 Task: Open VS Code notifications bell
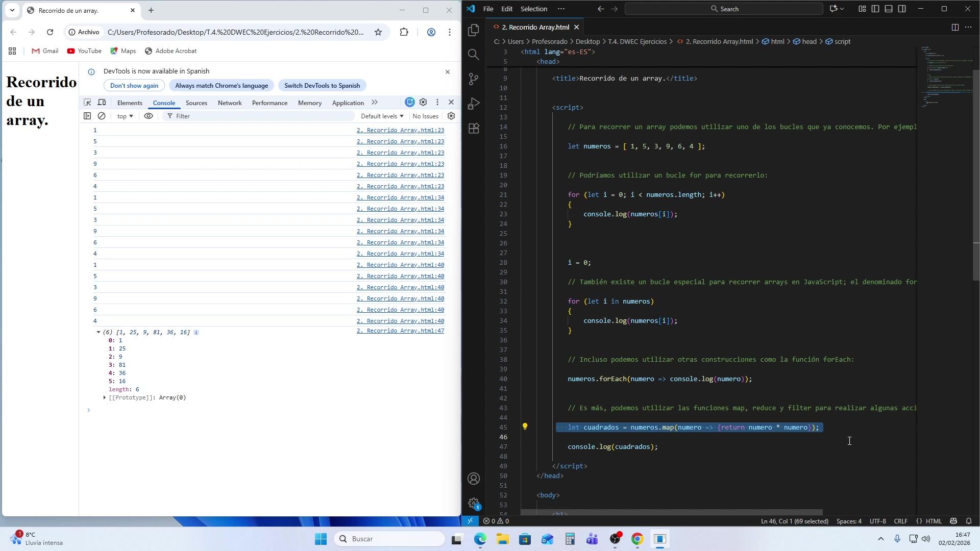pyautogui.click(x=969, y=521)
